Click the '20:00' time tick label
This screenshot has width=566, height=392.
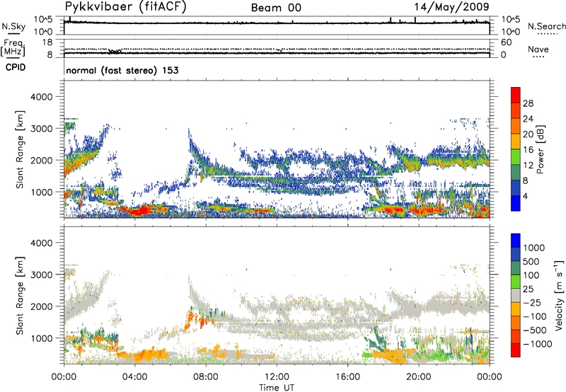(x=419, y=377)
